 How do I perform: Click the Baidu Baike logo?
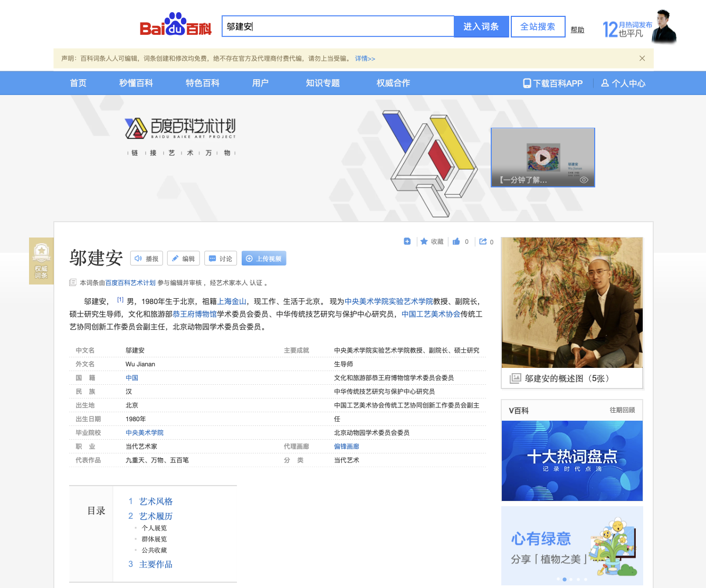pyautogui.click(x=176, y=25)
